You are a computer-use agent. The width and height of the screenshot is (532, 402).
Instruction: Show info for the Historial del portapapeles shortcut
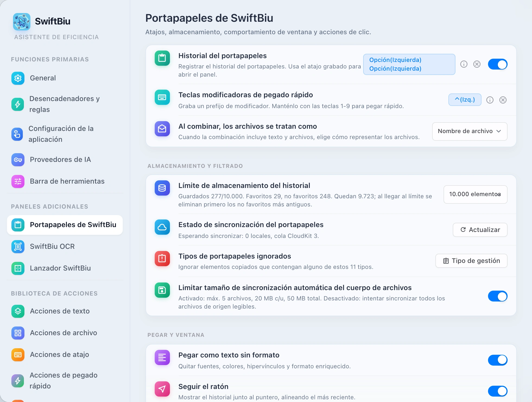point(464,64)
